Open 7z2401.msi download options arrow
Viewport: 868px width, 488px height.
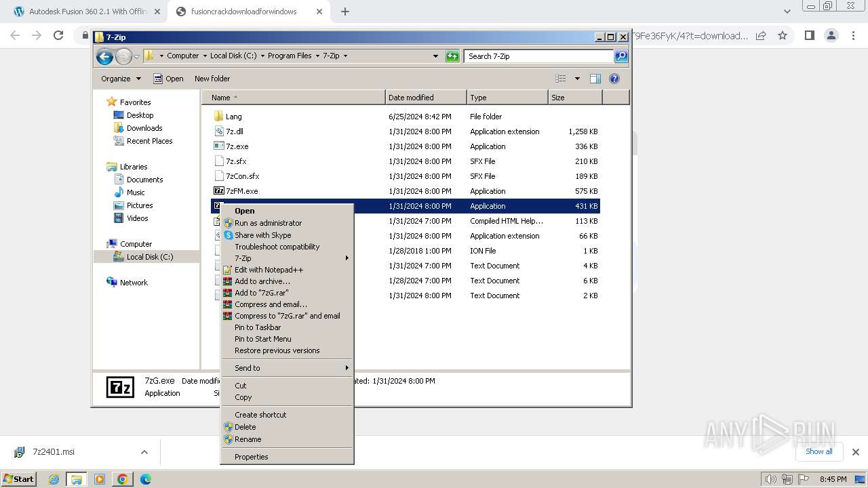(144, 452)
